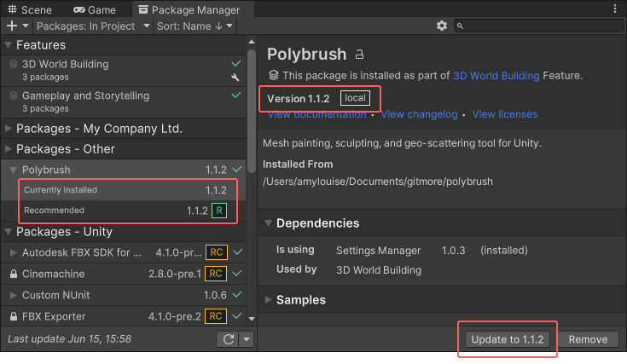Click the RC badge on Cinemachine
This screenshot has height=364, width=627.
click(216, 274)
